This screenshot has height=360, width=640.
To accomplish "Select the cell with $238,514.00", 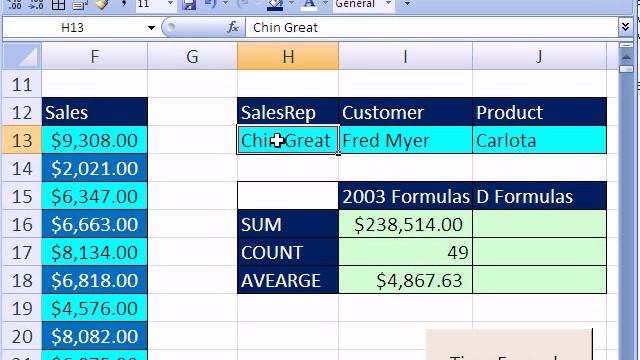I will click(x=405, y=224).
